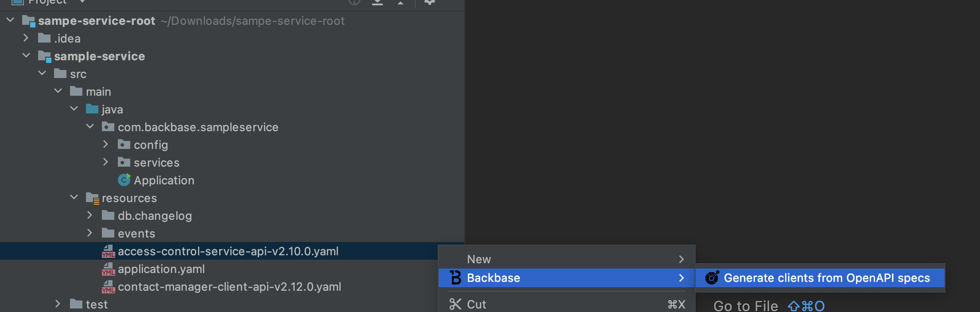Click the config package icon

point(124,144)
